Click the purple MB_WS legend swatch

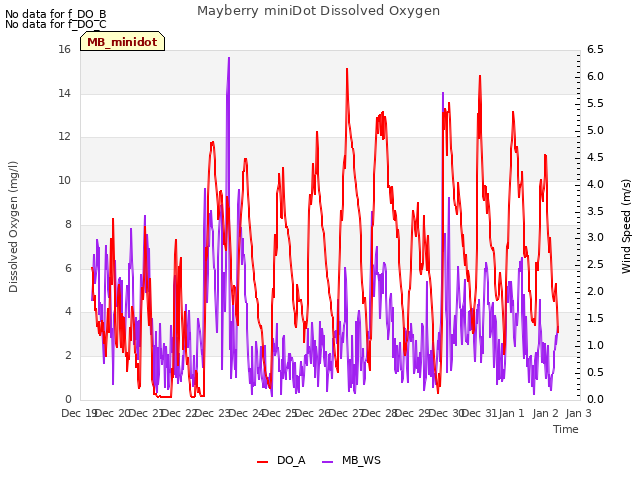(x=328, y=462)
